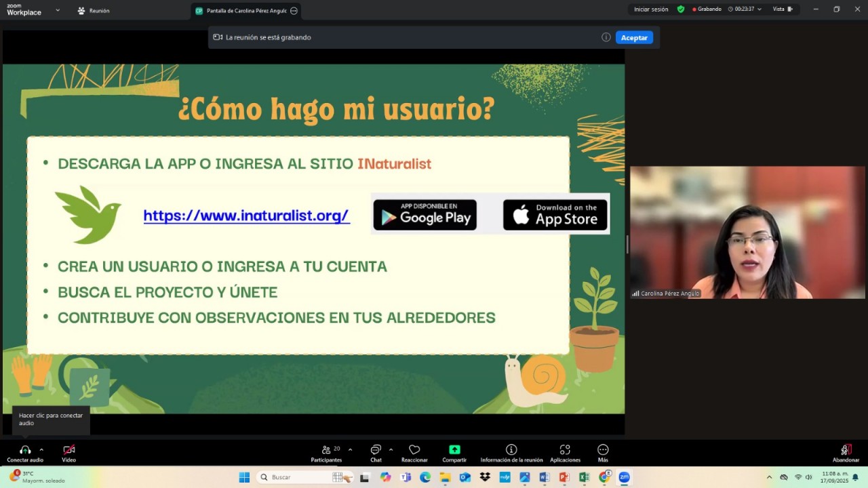Open Microsoft Edge in the taskbar
The width and height of the screenshot is (868, 488).
click(425, 477)
